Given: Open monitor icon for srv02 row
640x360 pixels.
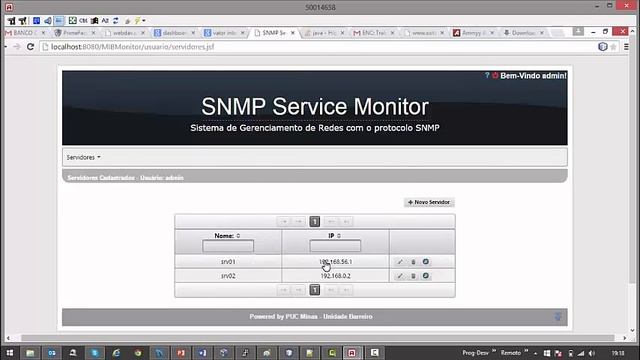Looking at the screenshot, I should tap(426, 276).
